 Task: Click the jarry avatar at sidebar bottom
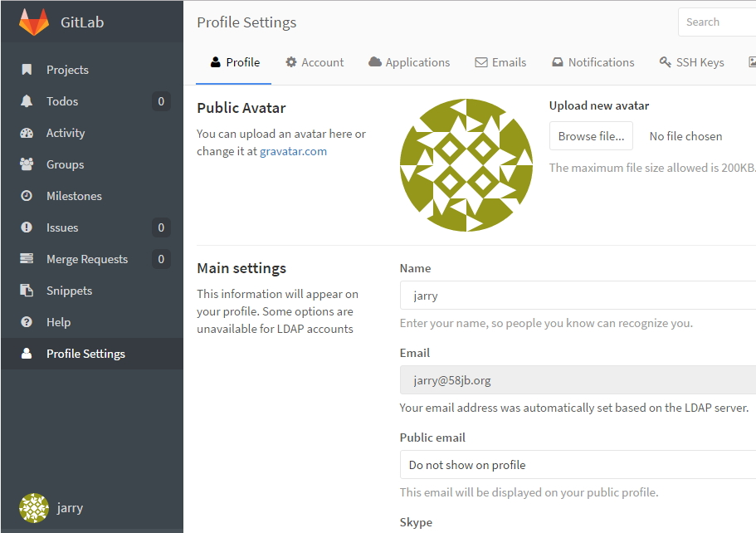pos(33,507)
